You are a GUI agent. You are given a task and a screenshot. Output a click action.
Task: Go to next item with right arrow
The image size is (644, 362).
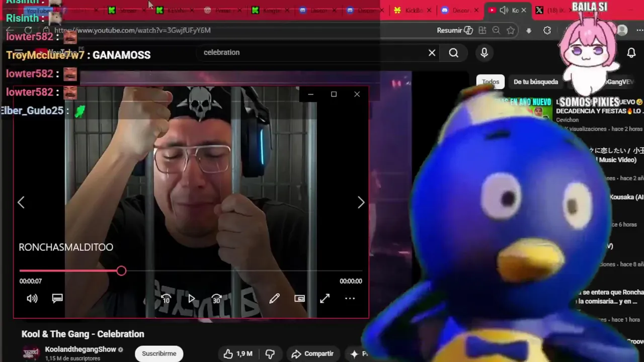click(x=361, y=202)
